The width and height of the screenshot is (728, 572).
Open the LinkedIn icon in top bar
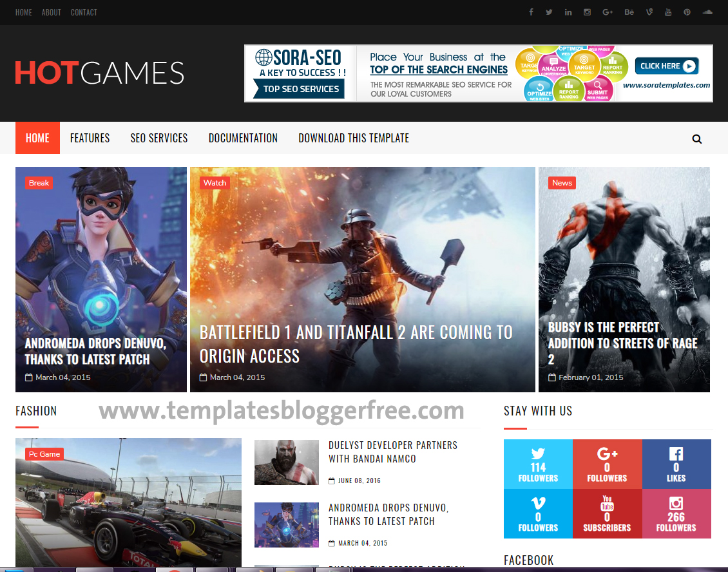point(568,12)
